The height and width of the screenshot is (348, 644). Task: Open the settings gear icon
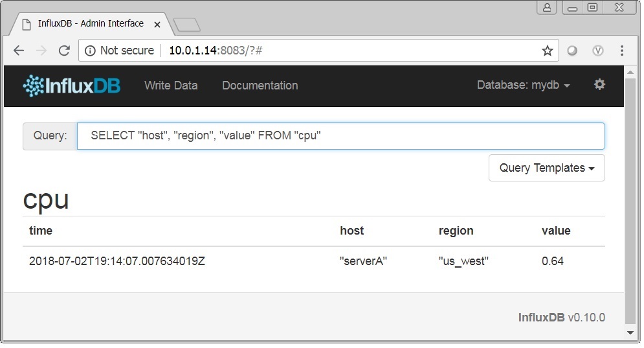599,85
